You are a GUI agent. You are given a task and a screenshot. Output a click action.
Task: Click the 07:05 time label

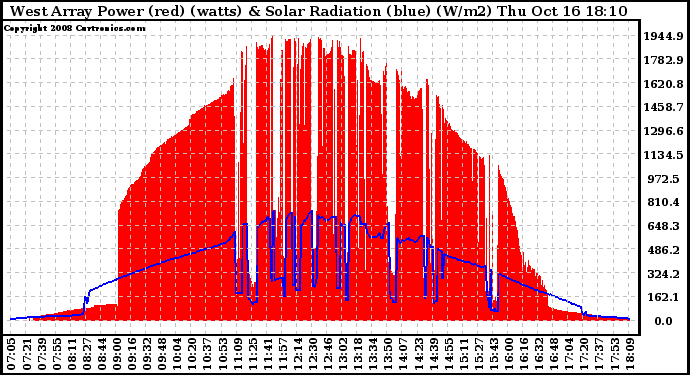12,354
